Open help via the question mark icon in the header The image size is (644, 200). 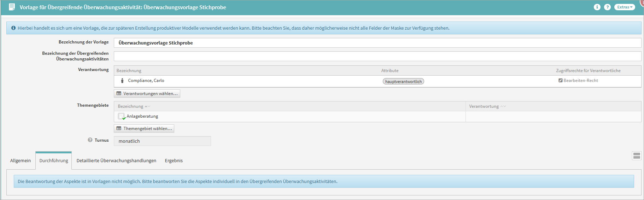click(x=607, y=7)
